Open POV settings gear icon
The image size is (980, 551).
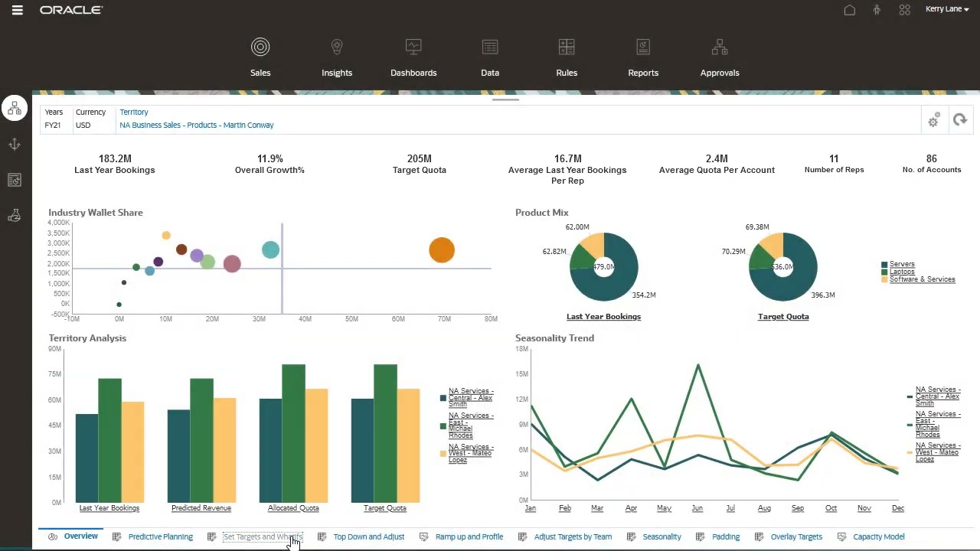(x=933, y=120)
